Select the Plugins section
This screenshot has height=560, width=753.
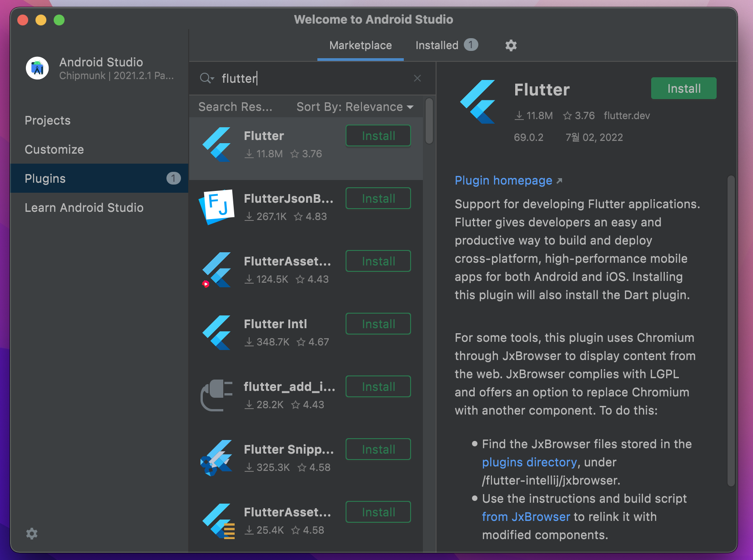click(x=99, y=178)
